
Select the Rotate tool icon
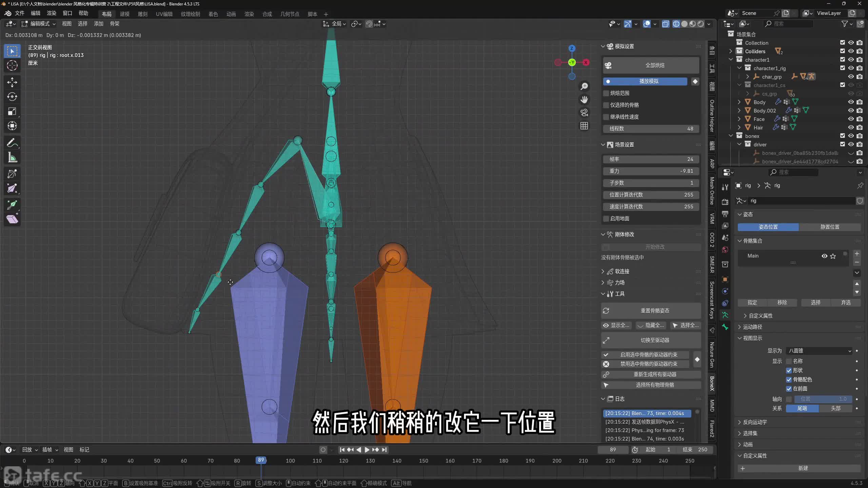pos(12,97)
